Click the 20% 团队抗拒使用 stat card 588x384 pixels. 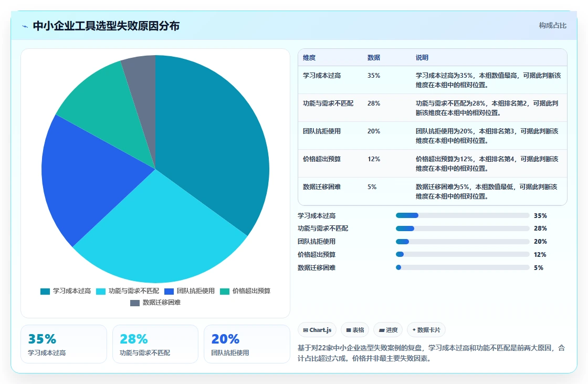point(247,344)
